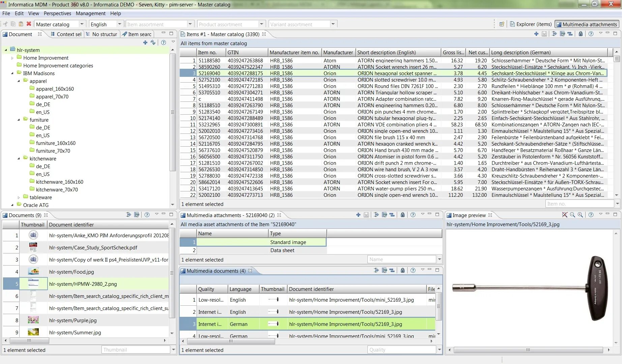Click lock icon in Multimedia documents view
Screen dimensions: 622x364
pyautogui.click(x=403, y=270)
